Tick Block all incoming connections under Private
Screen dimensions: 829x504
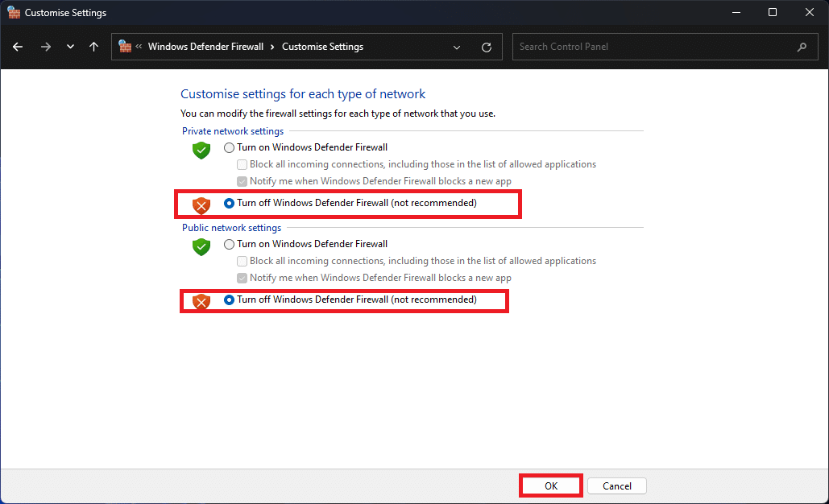(x=242, y=164)
